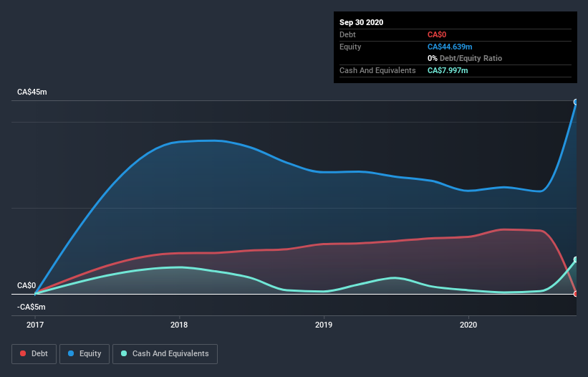Toggle the Equity legend button
This screenshot has width=588, height=377.
85,354
